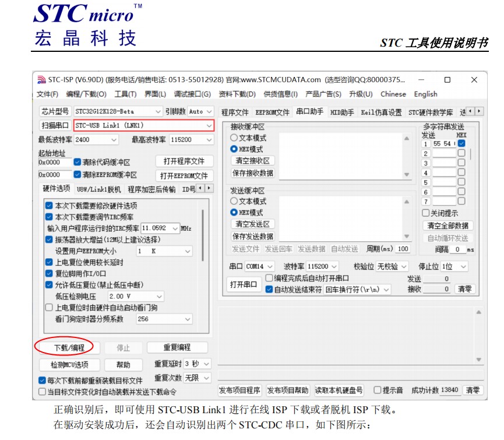The width and height of the screenshot is (504, 440).
Task: Click the 起始地址 0x0000 code input field
Action: pyautogui.click(x=54, y=162)
